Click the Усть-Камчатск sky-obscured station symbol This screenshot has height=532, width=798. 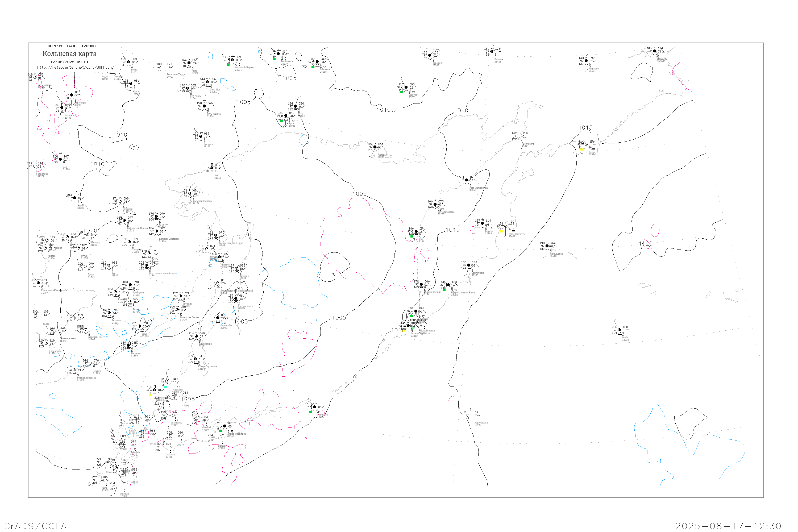pos(506,226)
